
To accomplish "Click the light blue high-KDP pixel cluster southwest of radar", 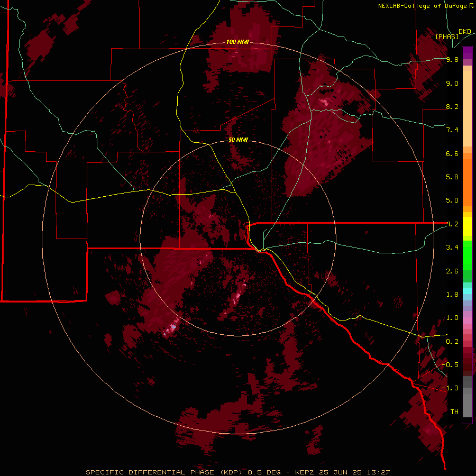I will (173, 327).
